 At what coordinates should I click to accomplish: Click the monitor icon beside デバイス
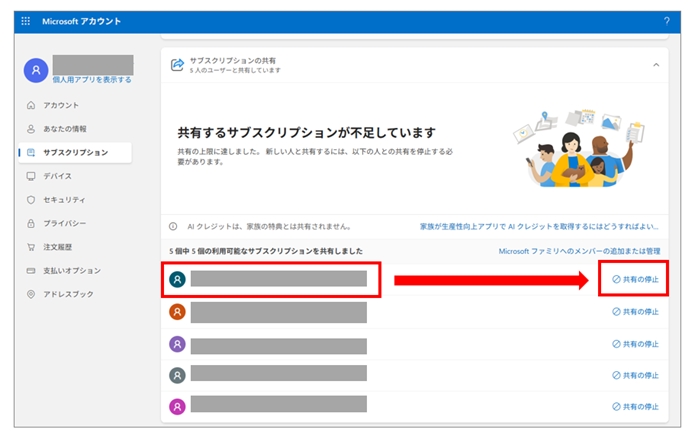coord(31,176)
